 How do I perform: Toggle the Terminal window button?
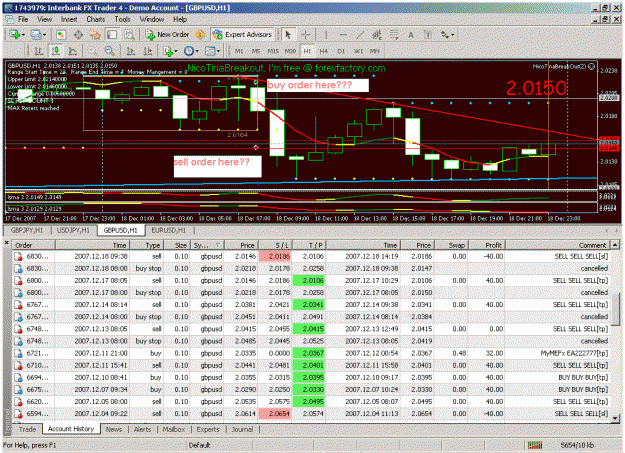tap(112, 35)
